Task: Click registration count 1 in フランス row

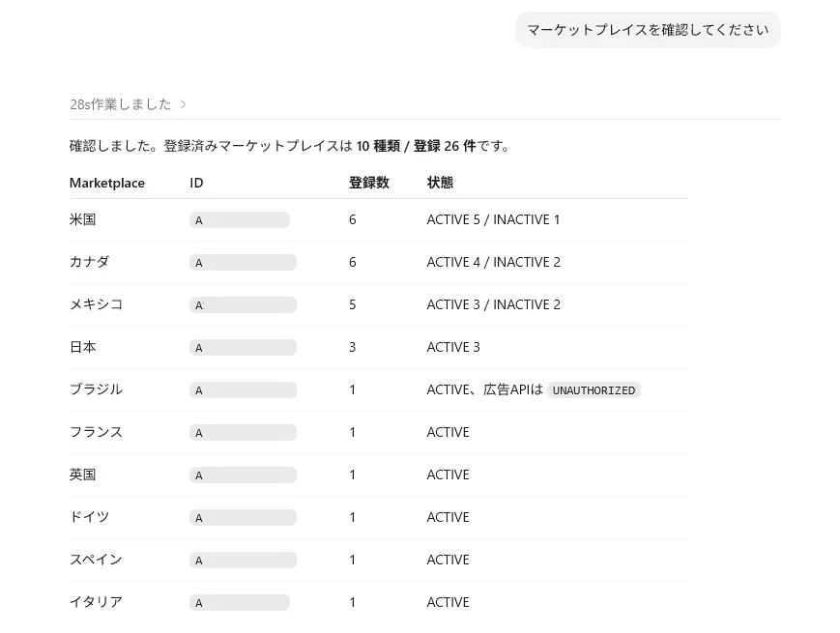Action: pyautogui.click(x=353, y=432)
